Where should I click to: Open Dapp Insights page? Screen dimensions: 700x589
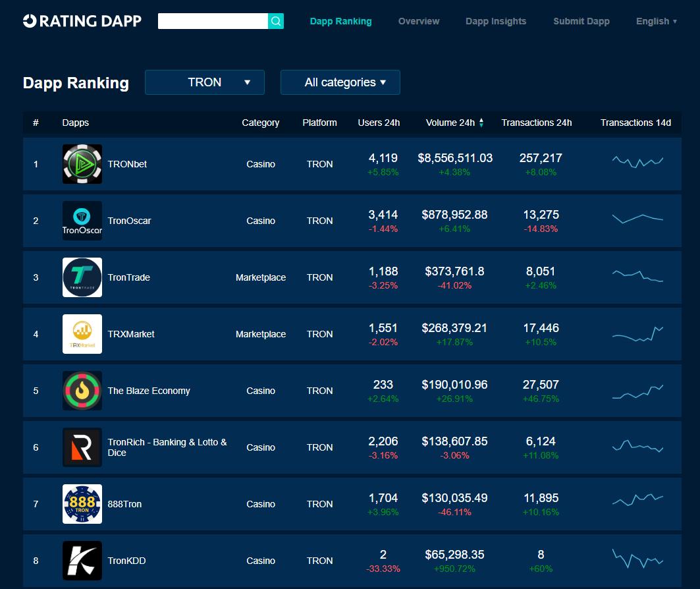(x=496, y=21)
